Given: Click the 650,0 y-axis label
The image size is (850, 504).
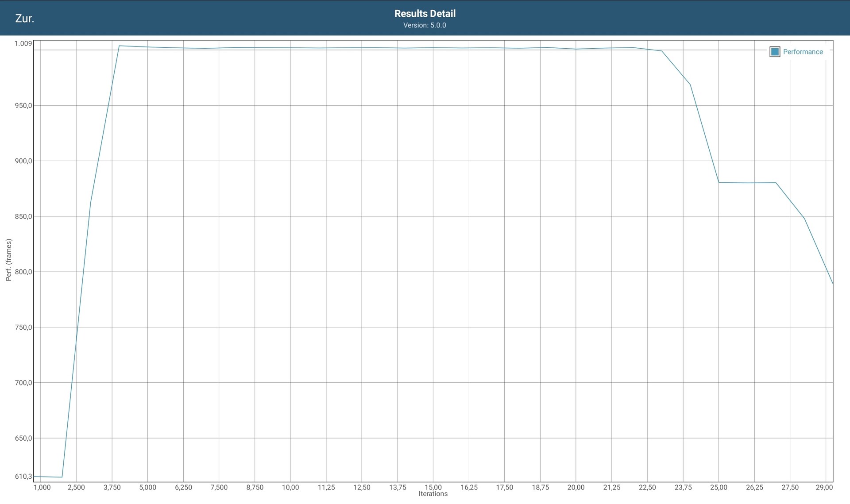Looking at the screenshot, I should coord(23,438).
